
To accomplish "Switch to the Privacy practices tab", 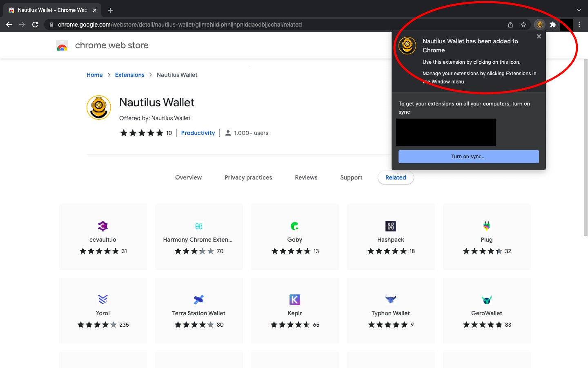I will pos(248,177).
